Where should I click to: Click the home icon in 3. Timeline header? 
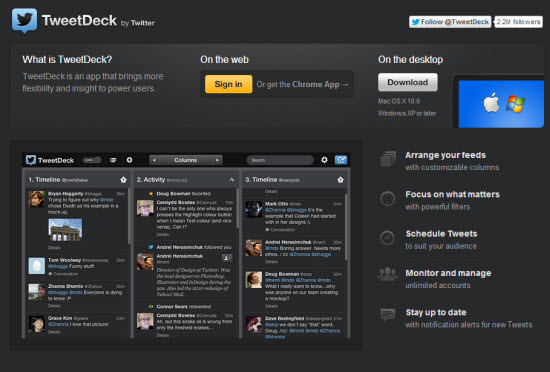[340, 180]
